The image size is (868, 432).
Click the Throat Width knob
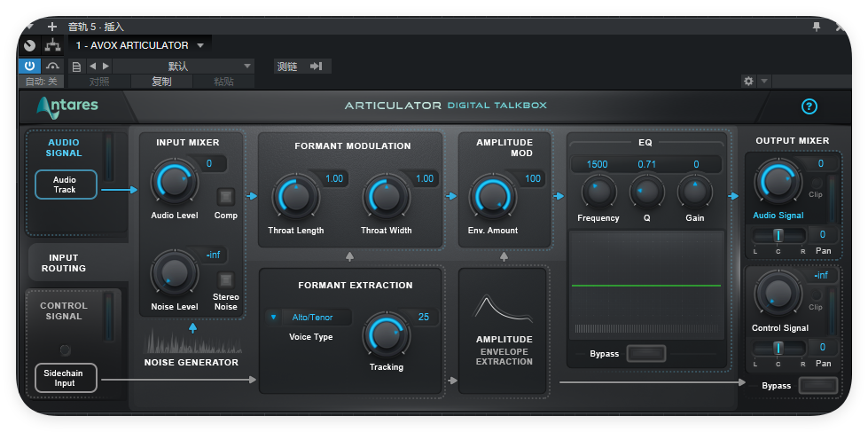tap(387, 197)
